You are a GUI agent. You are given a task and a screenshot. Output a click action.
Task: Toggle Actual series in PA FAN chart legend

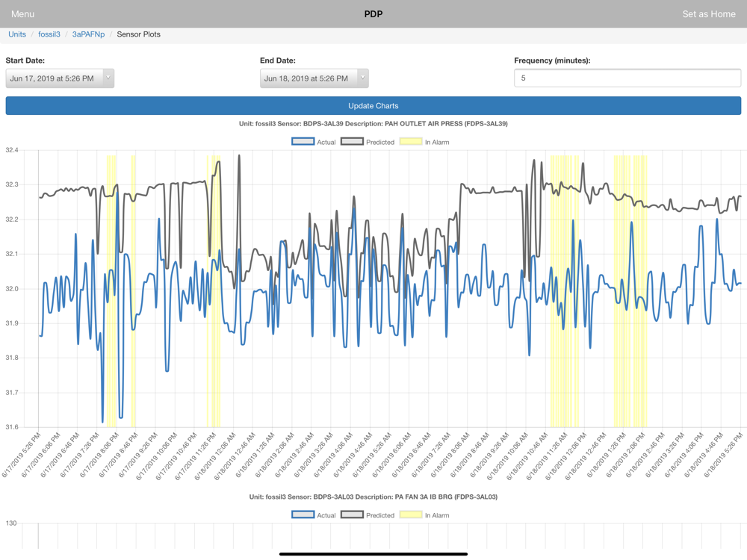(x=314, y=515)
